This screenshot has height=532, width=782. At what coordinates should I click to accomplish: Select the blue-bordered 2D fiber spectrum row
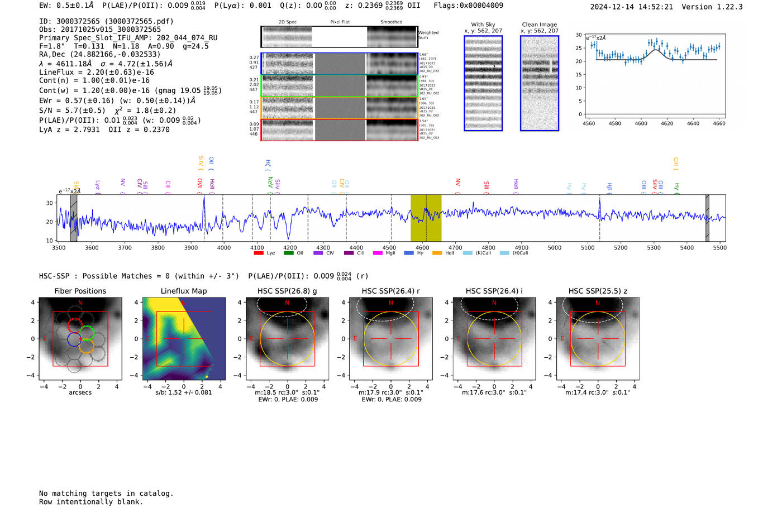coord(340,64)
